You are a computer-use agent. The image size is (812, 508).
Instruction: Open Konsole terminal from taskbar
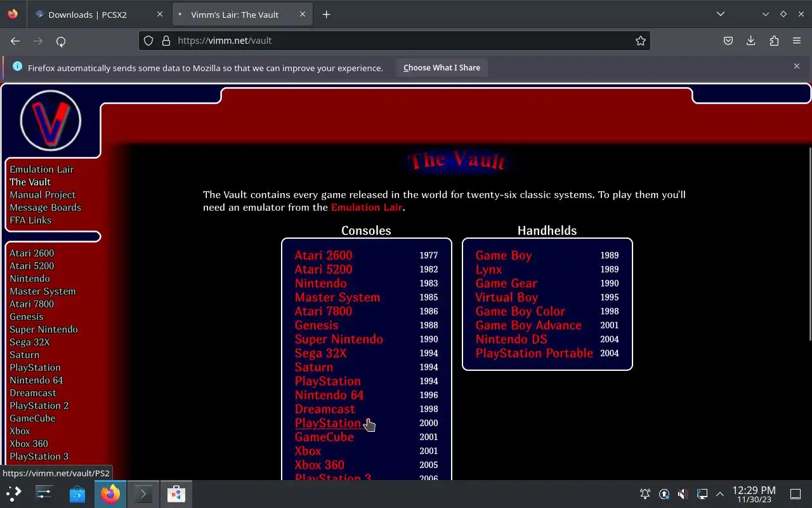[143, 493]
